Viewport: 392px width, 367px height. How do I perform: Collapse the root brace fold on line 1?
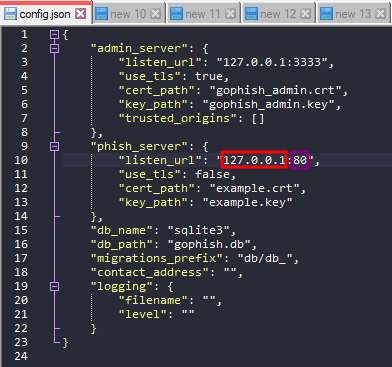54,34
